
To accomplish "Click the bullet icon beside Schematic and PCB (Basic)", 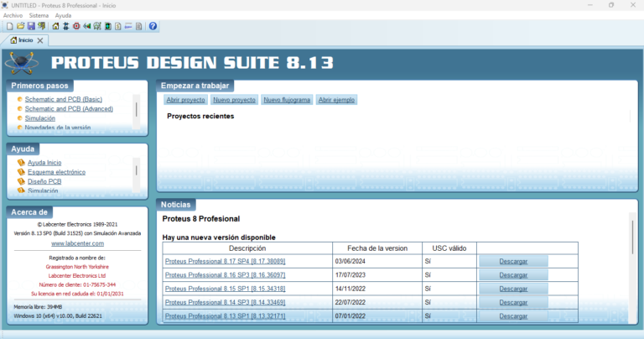I will coord(19,99).
